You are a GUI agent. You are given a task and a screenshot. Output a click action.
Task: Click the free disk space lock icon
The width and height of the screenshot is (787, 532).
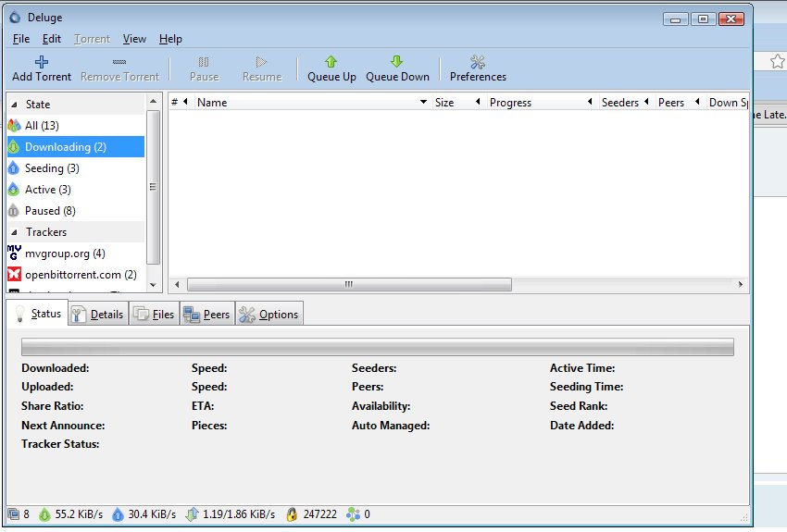coord(292,514)
